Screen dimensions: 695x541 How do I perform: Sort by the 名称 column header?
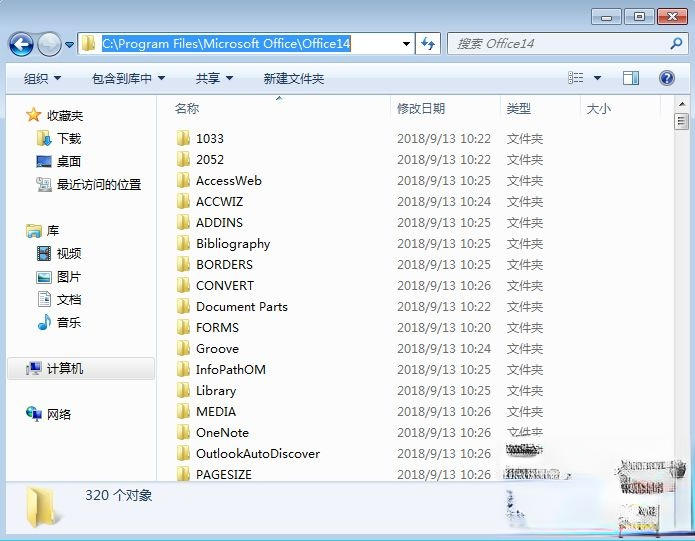(187, 108)
